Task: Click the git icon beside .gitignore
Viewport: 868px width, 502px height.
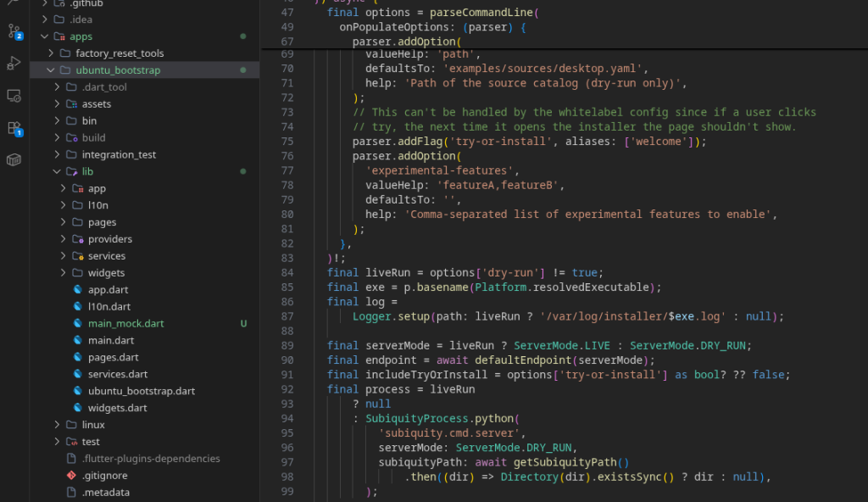Action: [x=71, y=476]
